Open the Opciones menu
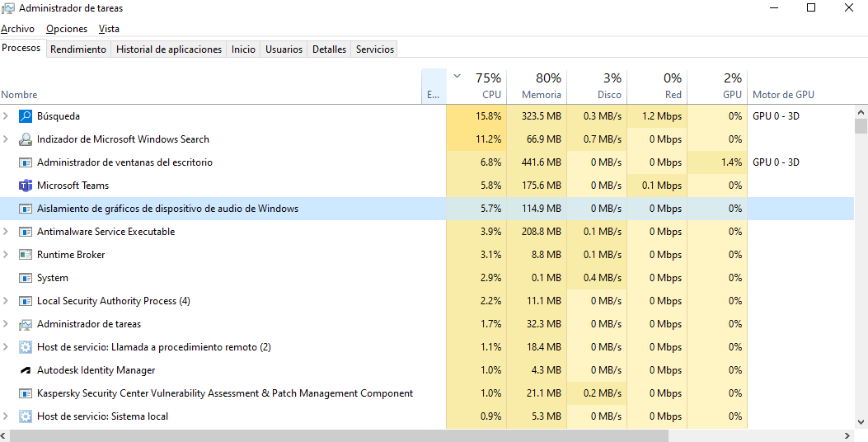The image size is (868, 442). (67, 29)
